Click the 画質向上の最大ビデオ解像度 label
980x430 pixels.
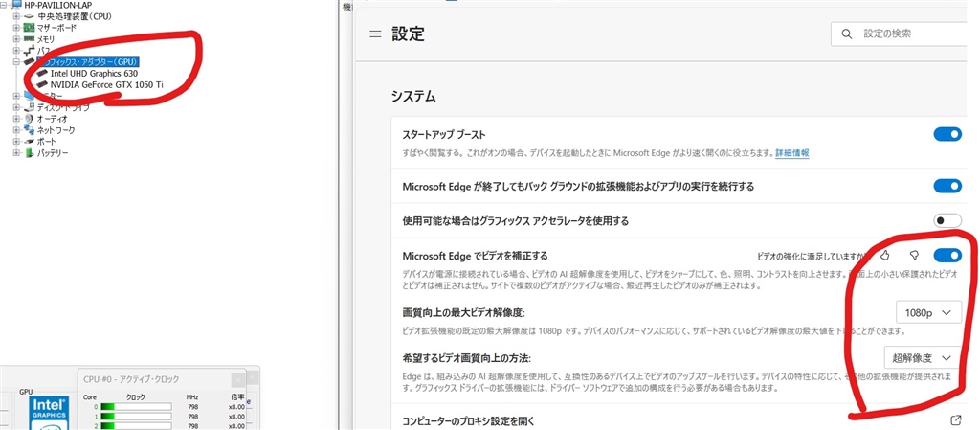coord(463,312)
